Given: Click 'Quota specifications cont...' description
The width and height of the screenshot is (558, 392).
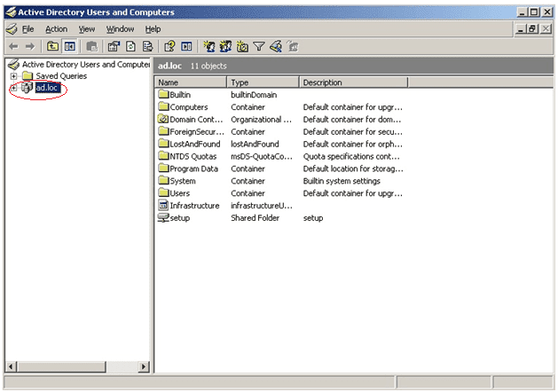Looking at the screenshot, I should pos(351,156).
